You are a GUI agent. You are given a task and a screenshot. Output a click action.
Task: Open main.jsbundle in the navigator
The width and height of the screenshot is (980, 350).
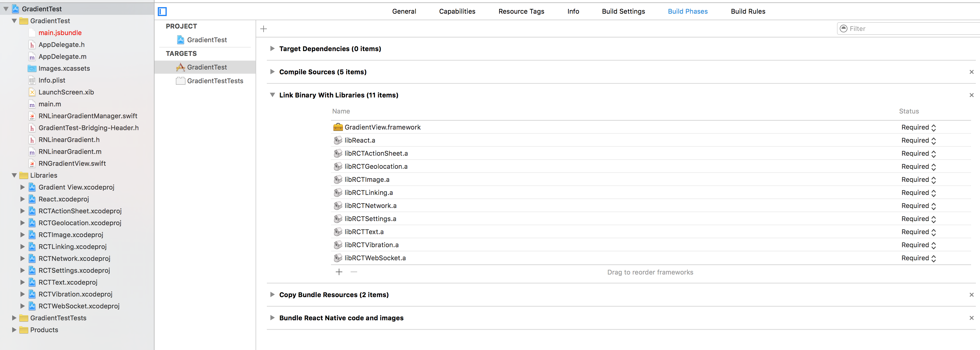pos(60,33)
